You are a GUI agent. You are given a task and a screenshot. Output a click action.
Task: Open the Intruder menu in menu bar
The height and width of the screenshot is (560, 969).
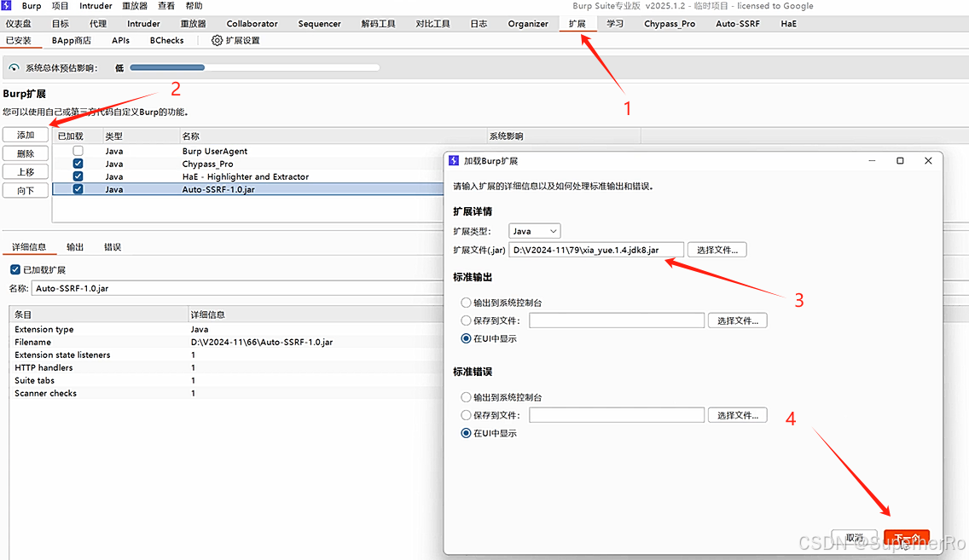point(96,6)
